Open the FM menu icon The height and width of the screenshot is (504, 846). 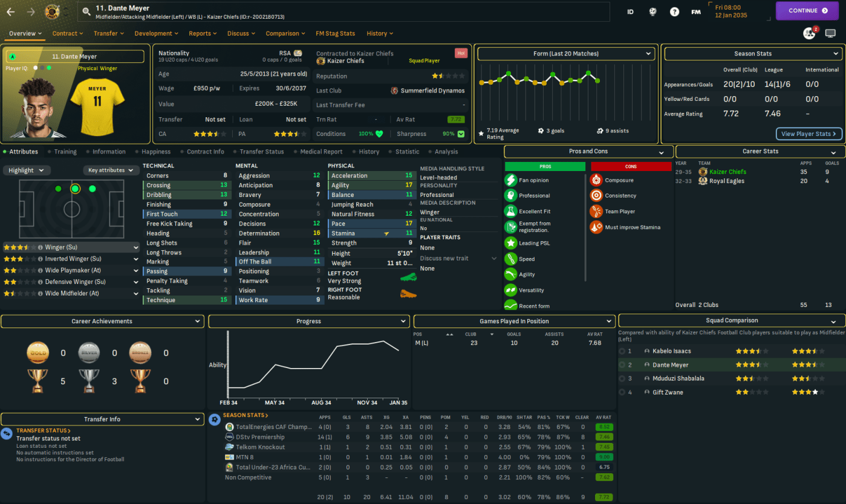(x=696, y=11)
